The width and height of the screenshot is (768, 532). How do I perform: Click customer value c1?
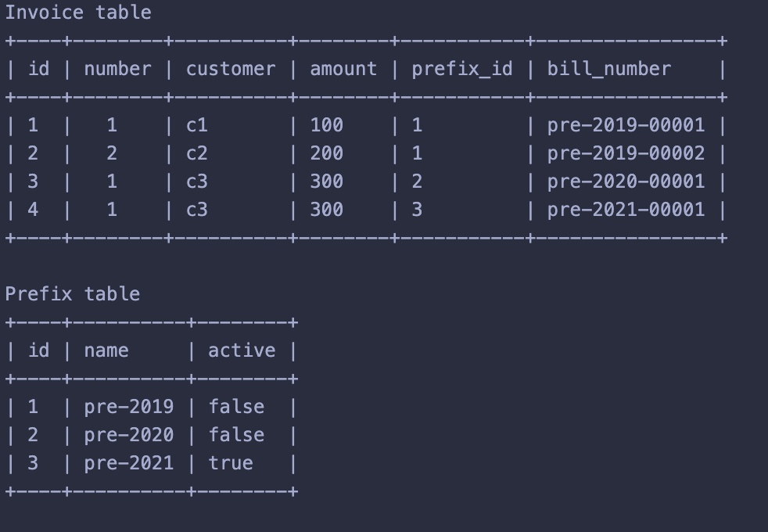[197, 125]
